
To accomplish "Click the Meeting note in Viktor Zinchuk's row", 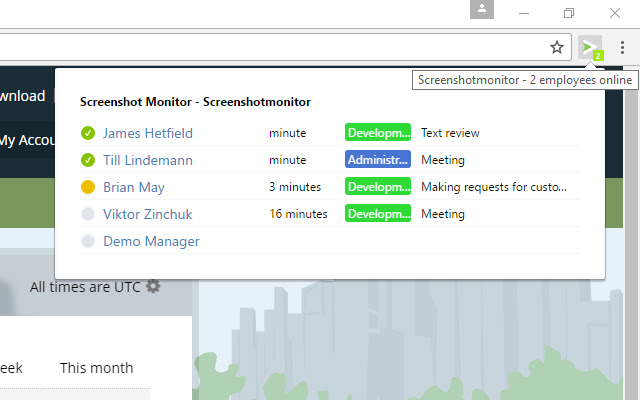I will 443,214.
